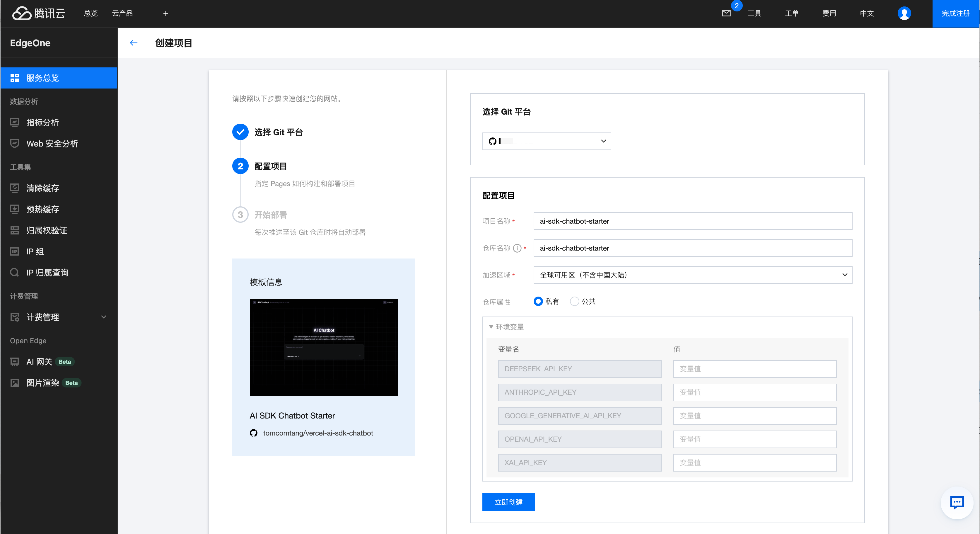Open 清除缓存 in the sidebar
The image size is (980, 534).
[42, 188]
